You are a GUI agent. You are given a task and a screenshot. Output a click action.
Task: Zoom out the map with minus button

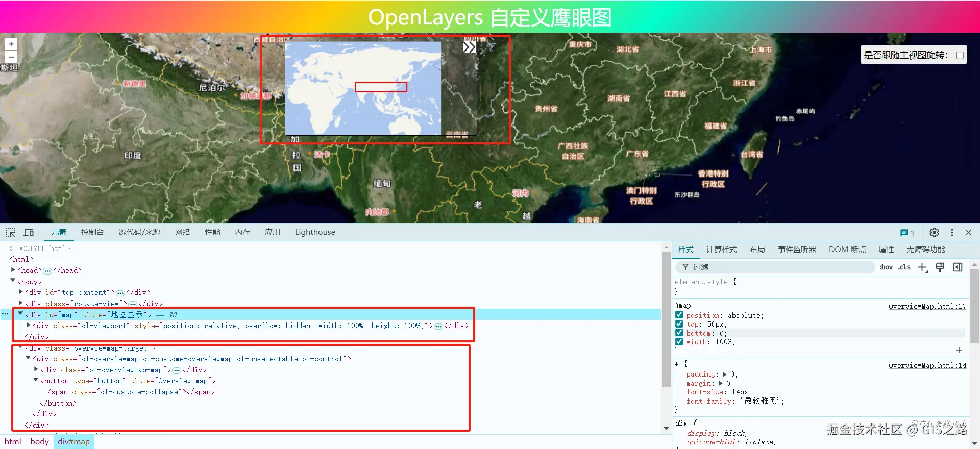point(11,57)
